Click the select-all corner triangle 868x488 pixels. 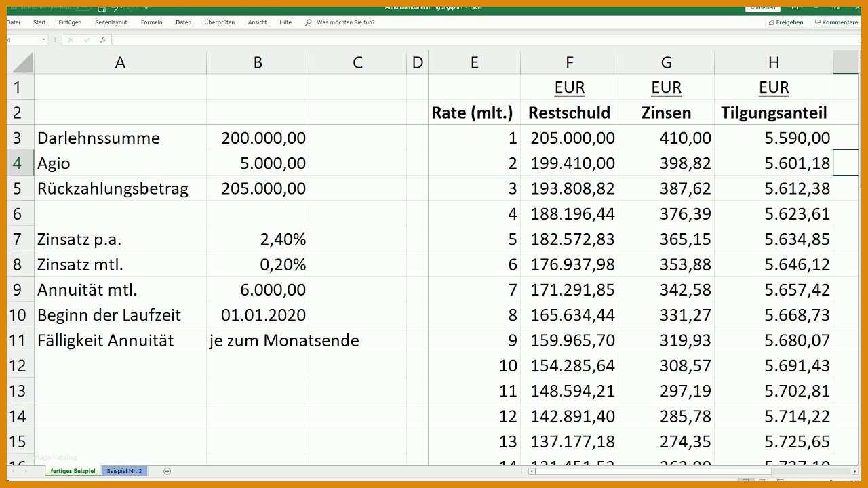[x=21, y=62]
